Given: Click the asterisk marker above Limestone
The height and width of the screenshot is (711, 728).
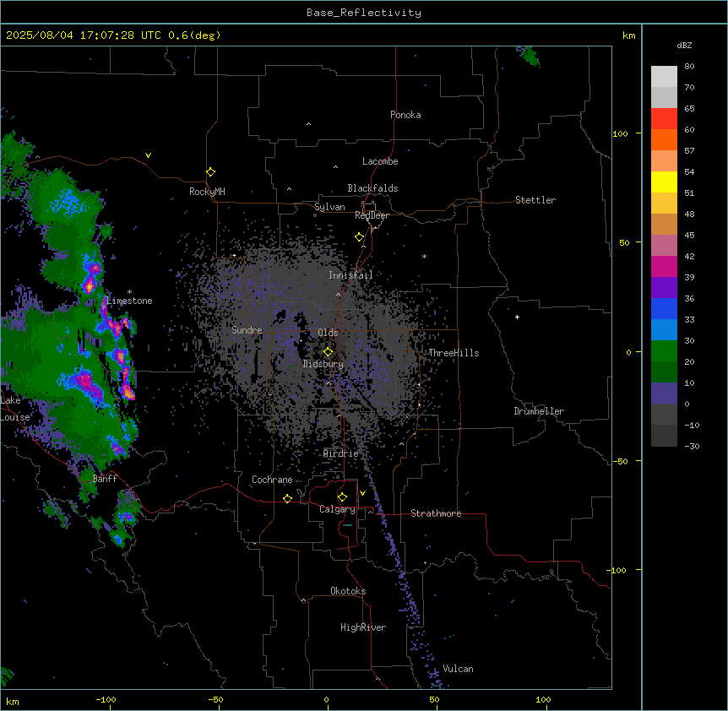Looking at the screenshot, I should click(129, 292).
